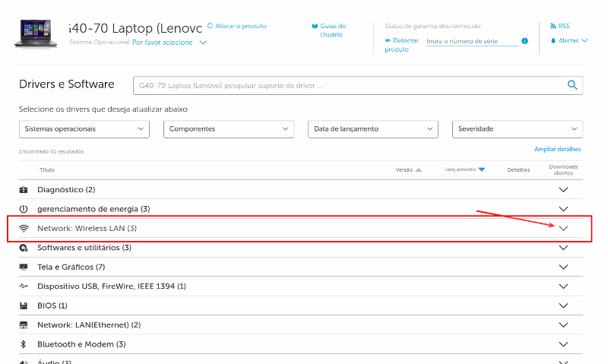
Task: Click the RSS link text
Action: click(x=564, y=26)
